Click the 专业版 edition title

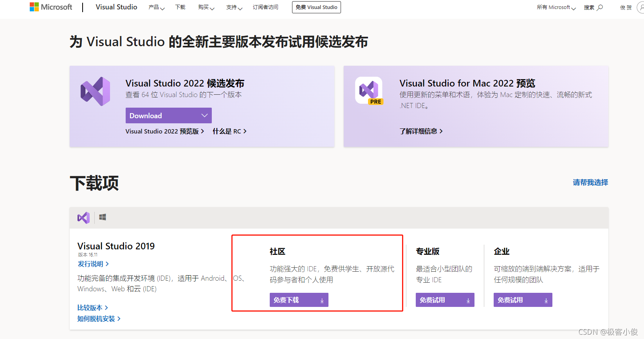coord(428,251)
